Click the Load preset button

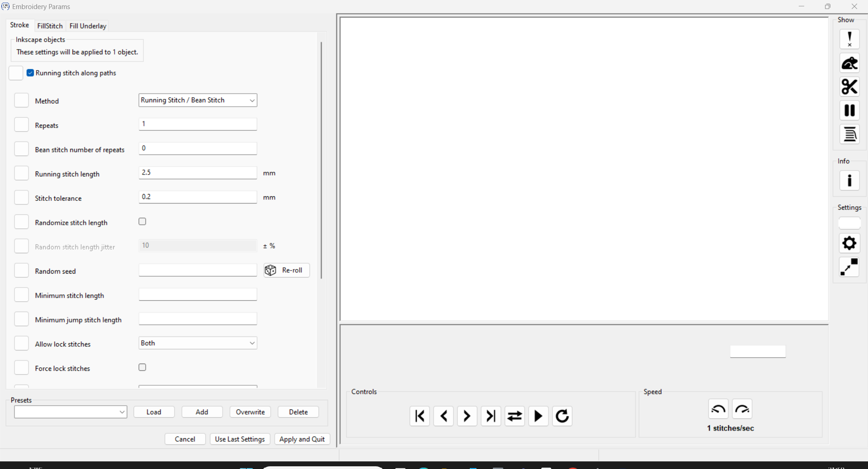pos(154,412)
